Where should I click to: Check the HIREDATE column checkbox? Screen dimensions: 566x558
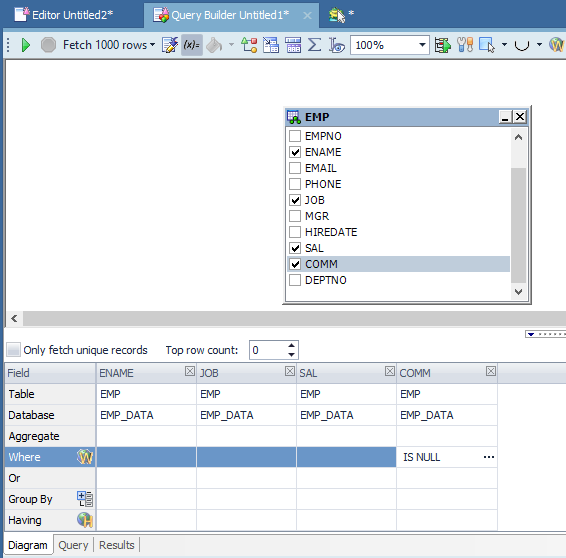point(295,232)
